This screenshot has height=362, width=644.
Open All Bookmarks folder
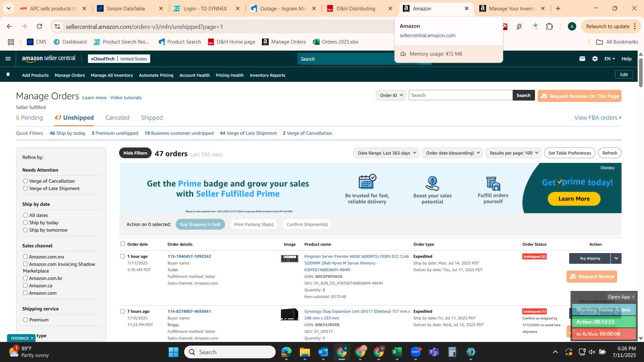pos(617,42)
